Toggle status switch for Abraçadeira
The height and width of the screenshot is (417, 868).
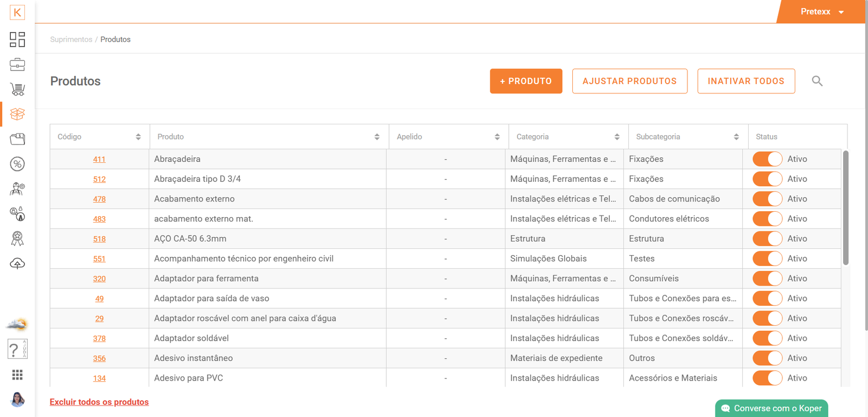click(767, 159)
